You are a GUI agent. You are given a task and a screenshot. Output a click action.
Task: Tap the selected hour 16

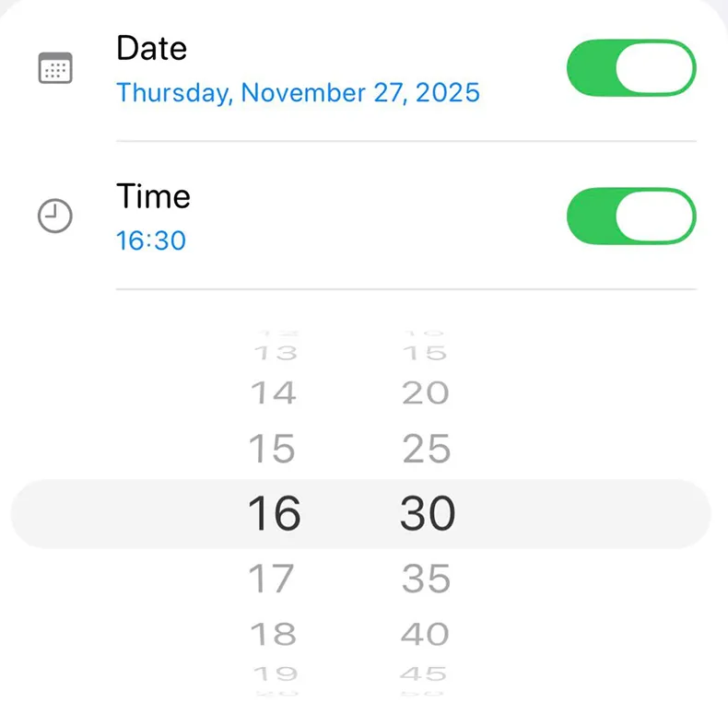coord(275,513)
